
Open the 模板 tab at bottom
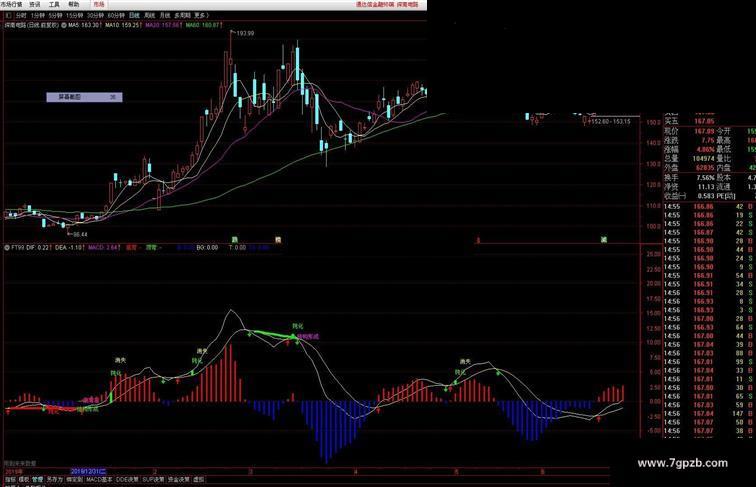[x=24, y=480]
